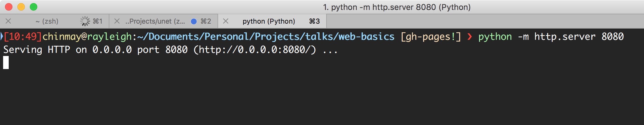Close the ..Projects/unet tab
Image resolution: width=644 pixels, height=125 pixels.
pyautogui.click(x=117, y=21)
